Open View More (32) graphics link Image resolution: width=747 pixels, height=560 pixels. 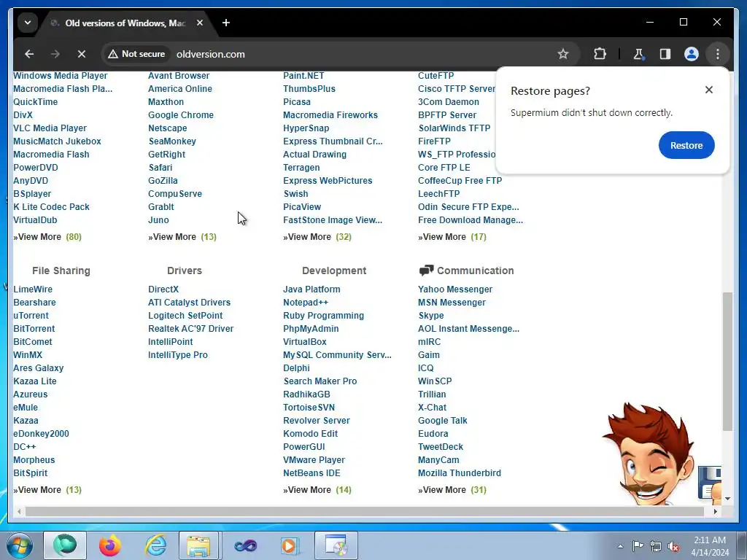(x=317, y=237)
